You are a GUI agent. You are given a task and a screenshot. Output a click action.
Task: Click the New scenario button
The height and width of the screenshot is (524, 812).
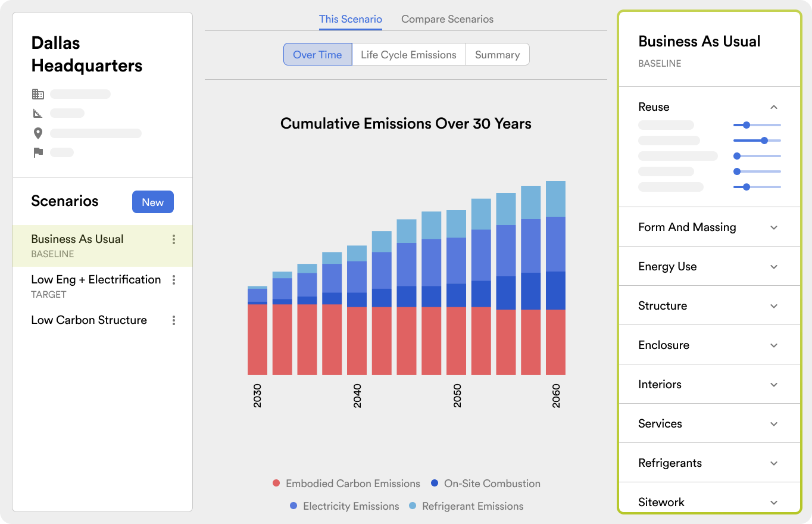[152, 202]
